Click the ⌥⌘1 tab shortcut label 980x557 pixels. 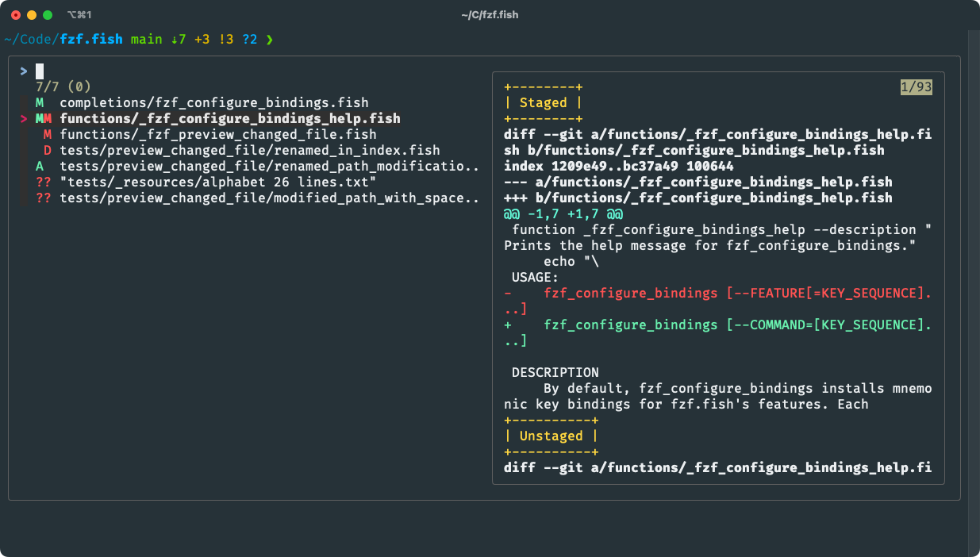click(x=79, y=14)
